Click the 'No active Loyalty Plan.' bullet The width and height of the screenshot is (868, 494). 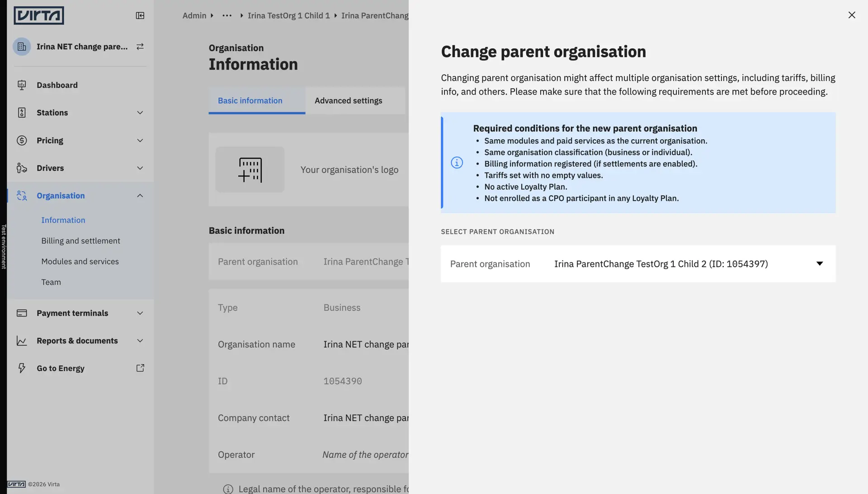526,187
